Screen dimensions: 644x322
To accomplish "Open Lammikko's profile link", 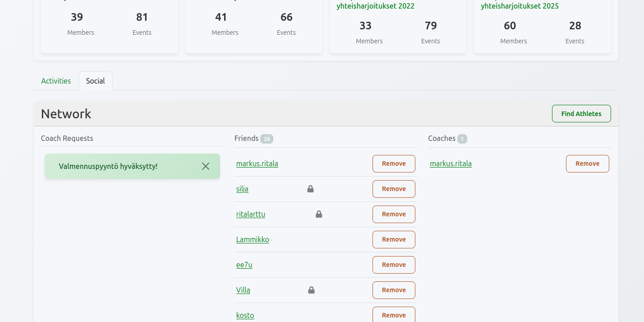I will (x=253, y=239).
